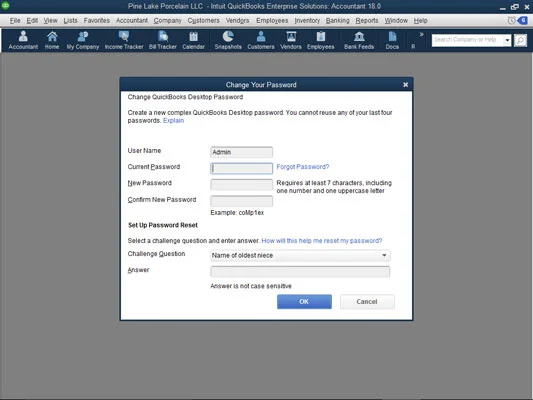Screen dimensions: 533x400
Task: Open the Customers menu
Action: pos(204,21)
